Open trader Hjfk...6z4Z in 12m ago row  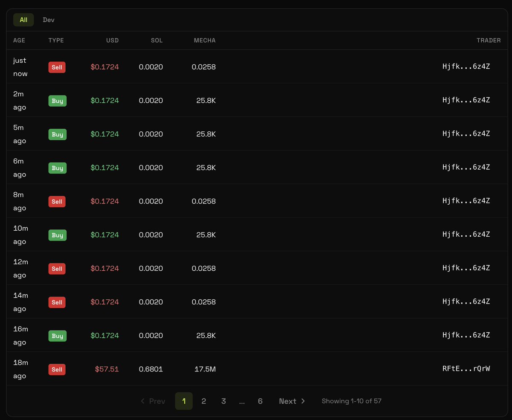click(x=466, y=268)
